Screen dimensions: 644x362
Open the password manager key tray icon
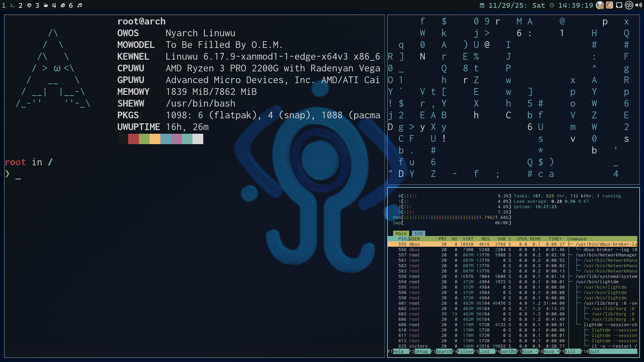[x=600, y=5]
